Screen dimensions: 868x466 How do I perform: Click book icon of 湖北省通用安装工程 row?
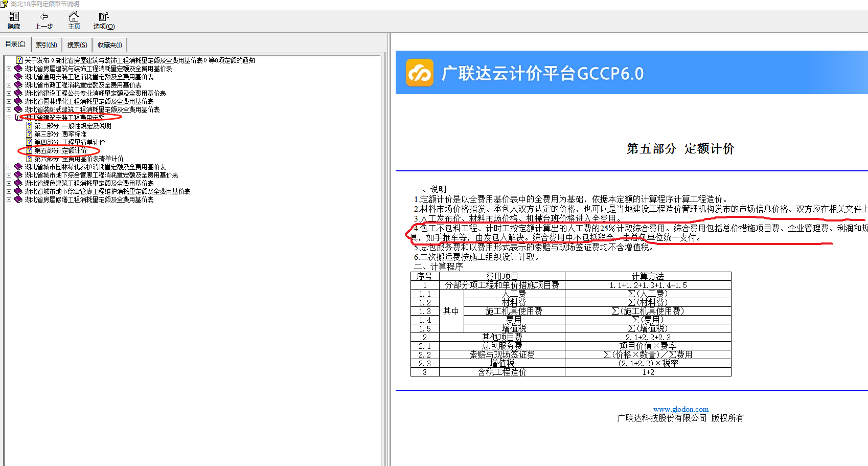click(x=18, y=77)
